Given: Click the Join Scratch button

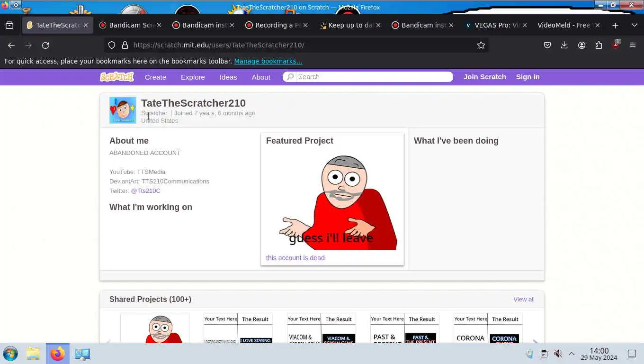Looking at the screenshot, I should [x=484, y=77].
